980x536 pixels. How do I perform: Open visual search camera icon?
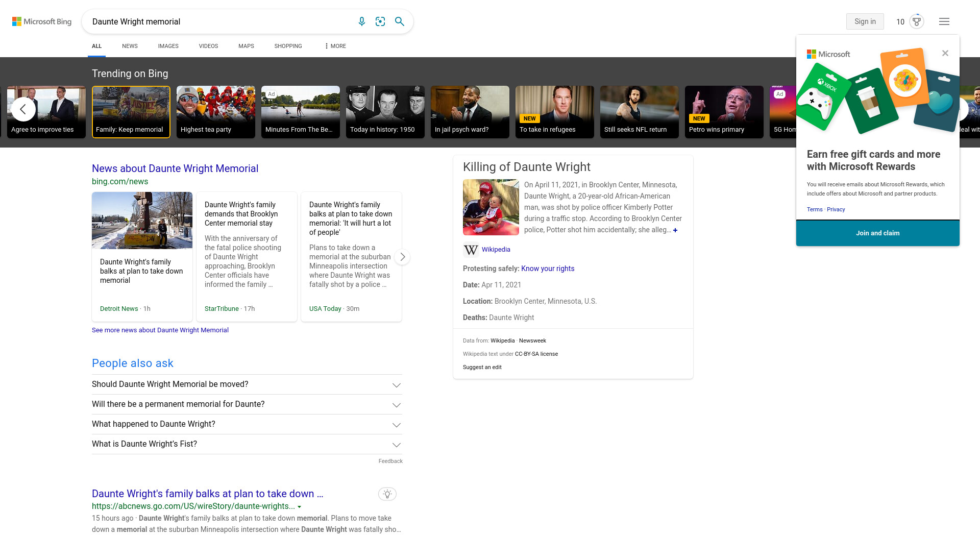(380, 21)
